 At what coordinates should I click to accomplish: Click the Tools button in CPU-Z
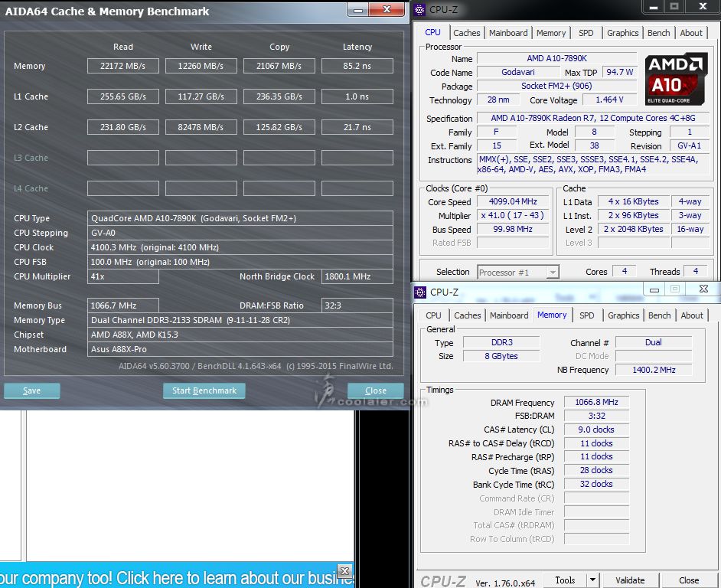pos(566,580)
